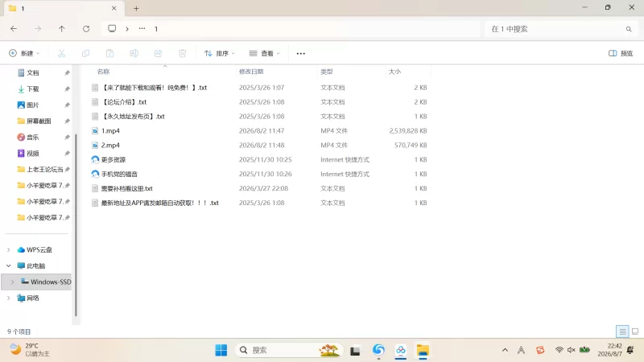Viewport: 644px width, 362px height.
Task: Open File Explorer from taskbar
Action: (x=423, y=350)
